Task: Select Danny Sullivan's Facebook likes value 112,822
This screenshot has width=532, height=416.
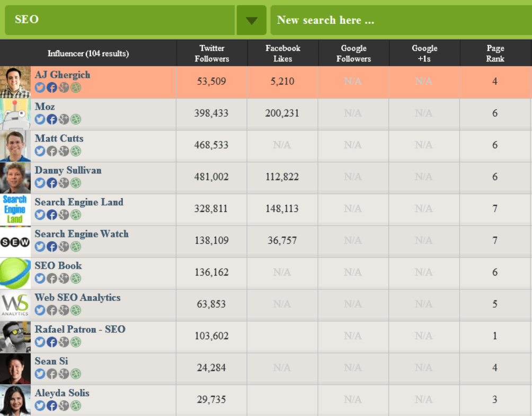Action: click(x=282, y=177)
